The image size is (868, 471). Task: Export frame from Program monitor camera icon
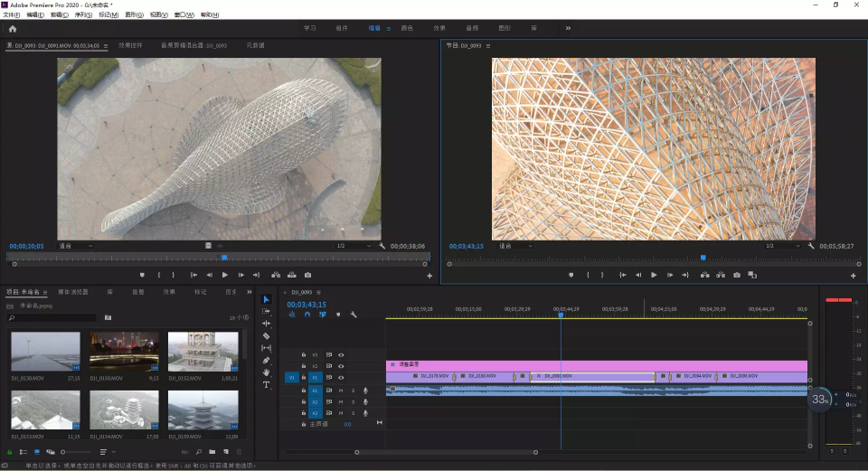[x=737, y=275]
